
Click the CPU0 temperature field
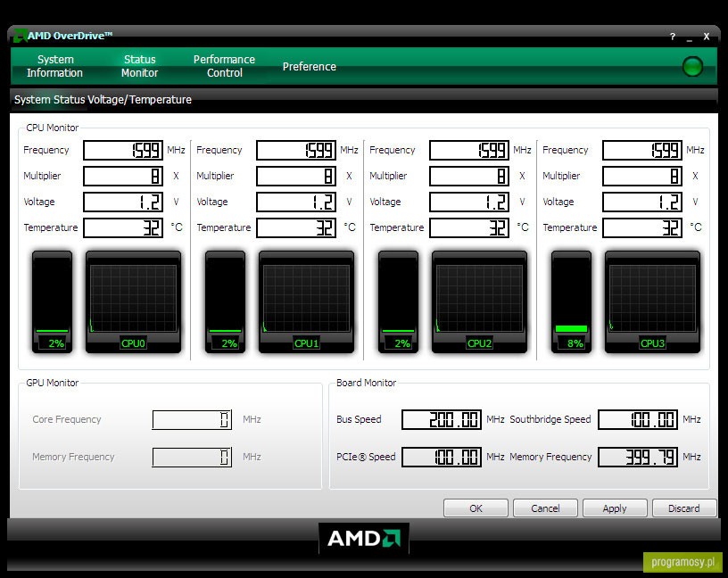(123, 228)
